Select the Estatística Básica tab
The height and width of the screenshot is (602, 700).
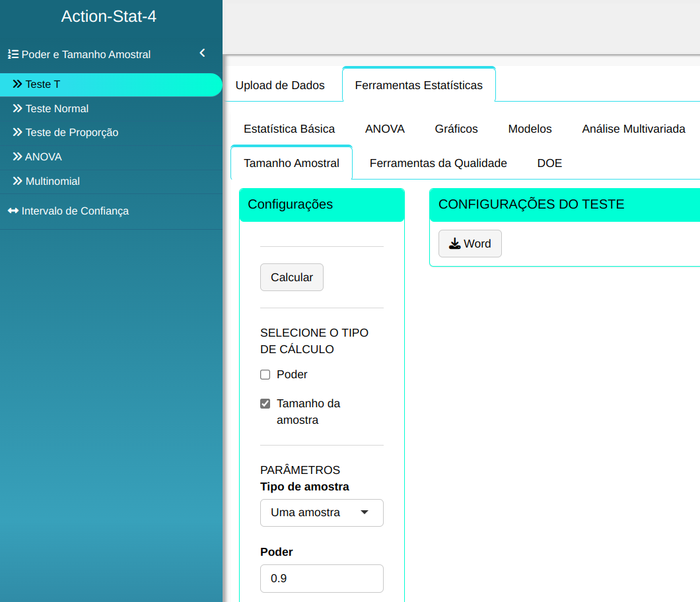coord(289,129)
